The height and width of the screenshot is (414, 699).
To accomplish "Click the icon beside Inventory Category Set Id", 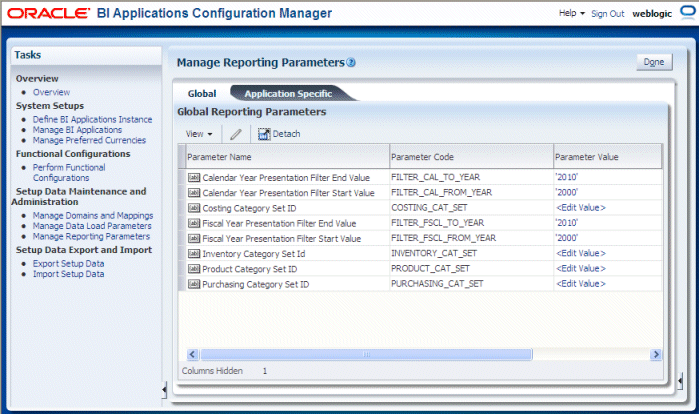I will click(x=194, y=253).
